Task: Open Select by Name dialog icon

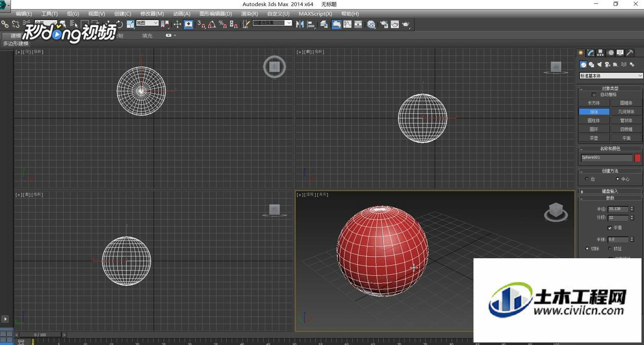Action: (x=74, y=24)
